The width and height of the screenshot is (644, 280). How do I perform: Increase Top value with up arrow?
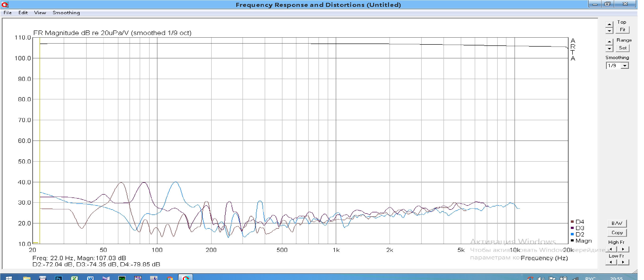tap(609, 24)
